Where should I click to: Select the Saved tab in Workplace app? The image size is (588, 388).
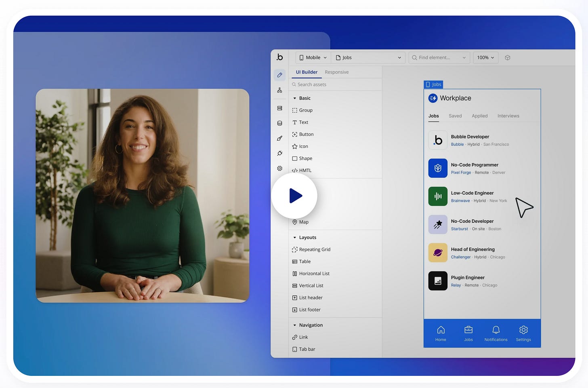(x=455, y=116)
